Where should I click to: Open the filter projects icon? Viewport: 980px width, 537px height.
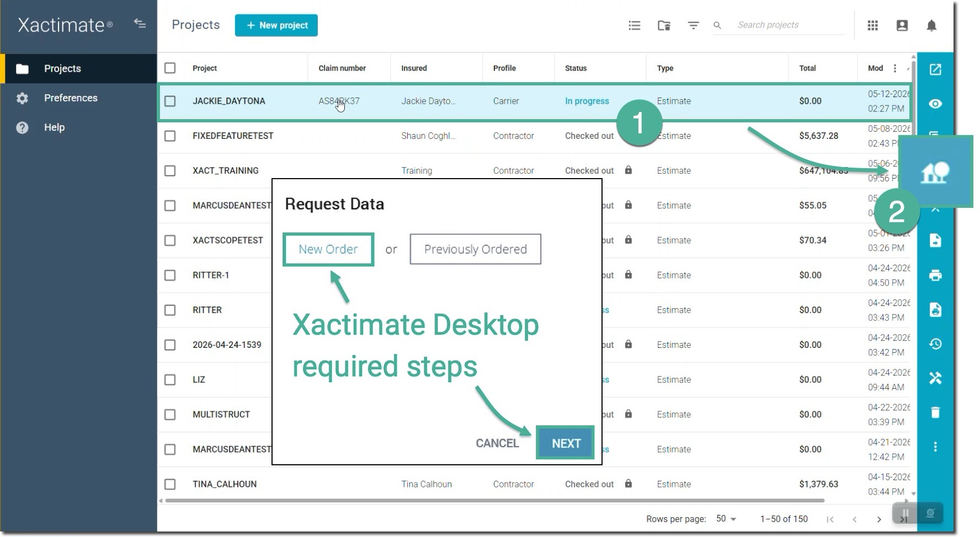[x=693, y=25]
